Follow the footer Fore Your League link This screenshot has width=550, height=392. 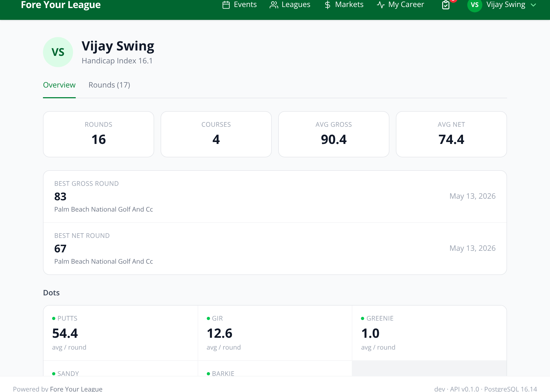(x=76, y=389)
